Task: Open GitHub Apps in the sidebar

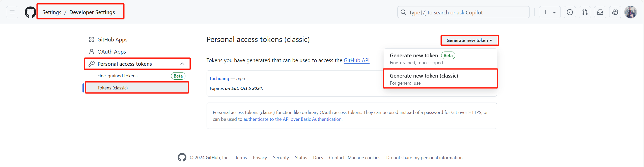Action: [112, 40]
